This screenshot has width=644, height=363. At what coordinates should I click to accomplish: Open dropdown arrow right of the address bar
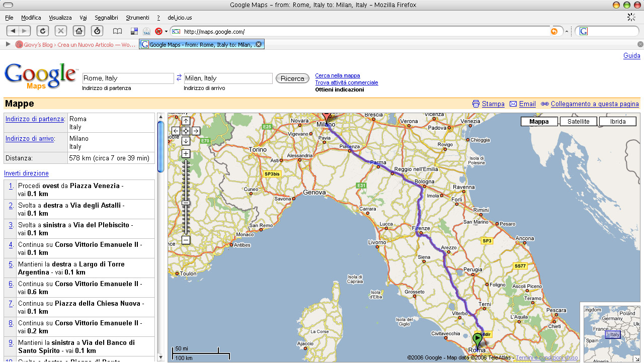pyautogui.click(x=567, y=32)
